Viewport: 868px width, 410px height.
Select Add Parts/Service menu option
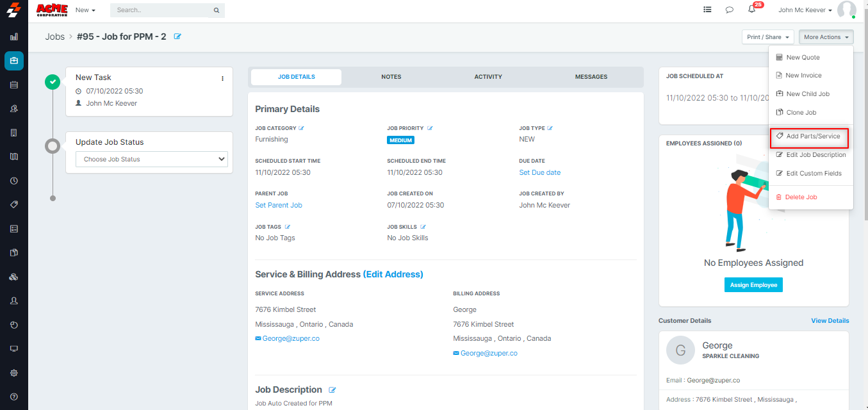point(809,136)
